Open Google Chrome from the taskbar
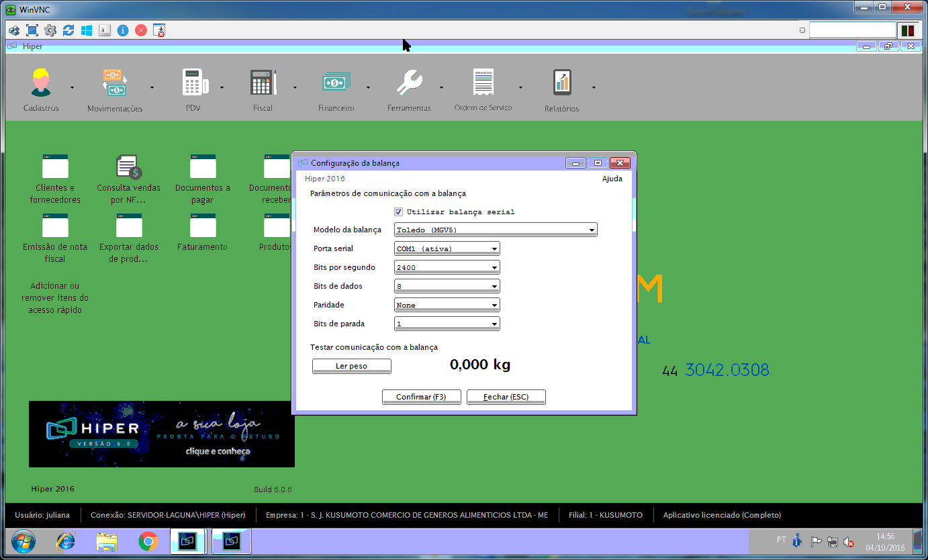This screenshot has height=560, width=928. (x=148, y=541)
